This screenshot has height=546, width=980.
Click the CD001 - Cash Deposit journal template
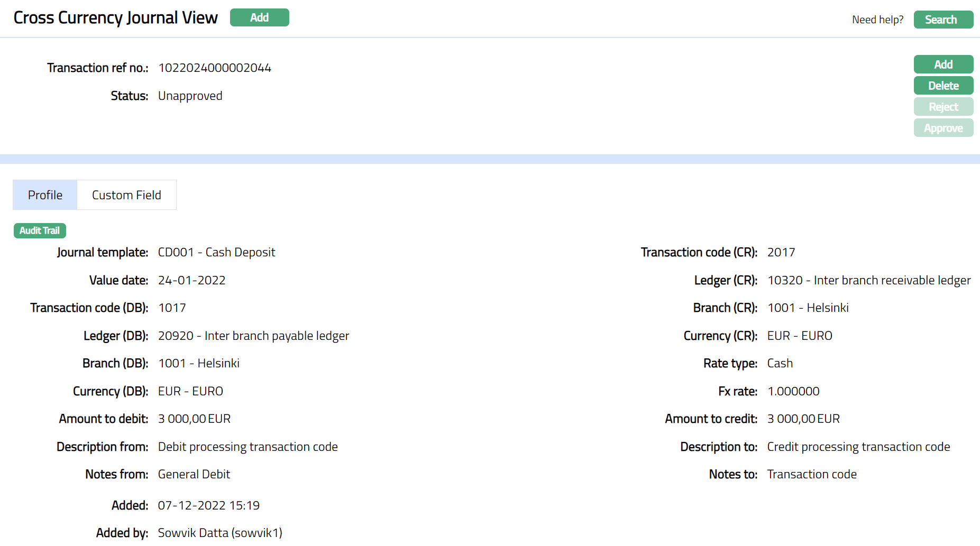216,253
